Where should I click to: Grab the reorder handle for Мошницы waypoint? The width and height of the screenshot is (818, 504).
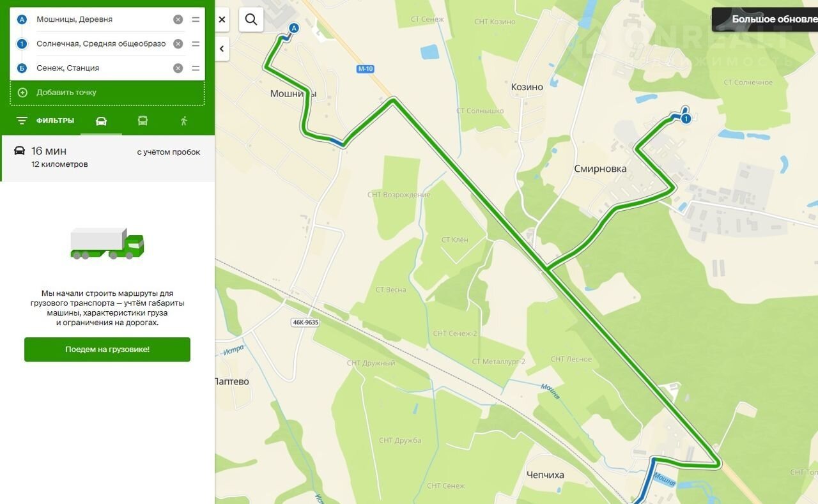click(x=196, y=20)
